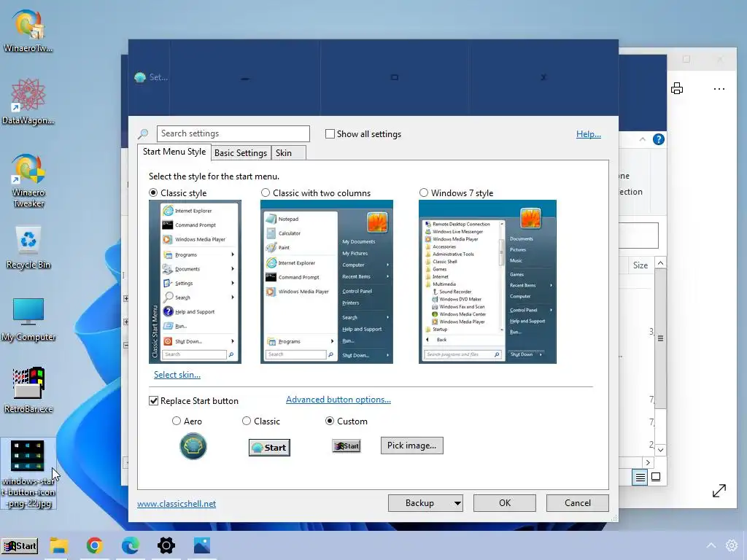The width and height of the screenshot is (747, 560).
Task: Click the Select skin... link
Action: click(x=177, y=375)
